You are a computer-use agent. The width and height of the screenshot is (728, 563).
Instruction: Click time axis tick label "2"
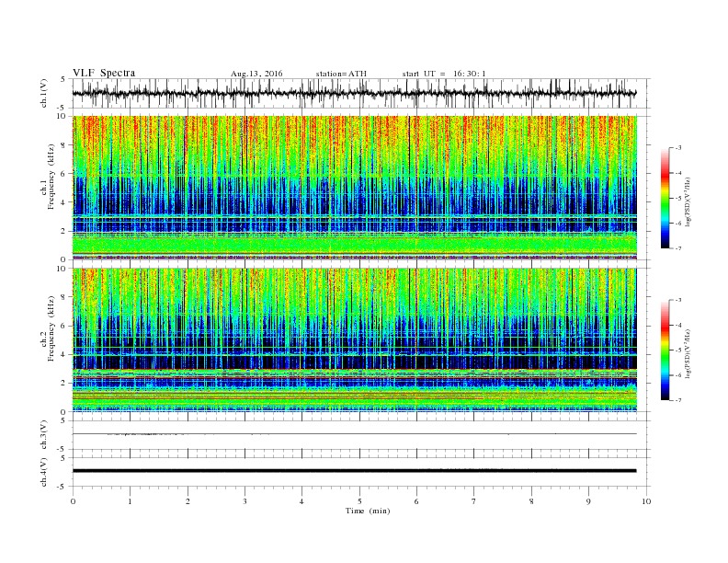(188, 501)
